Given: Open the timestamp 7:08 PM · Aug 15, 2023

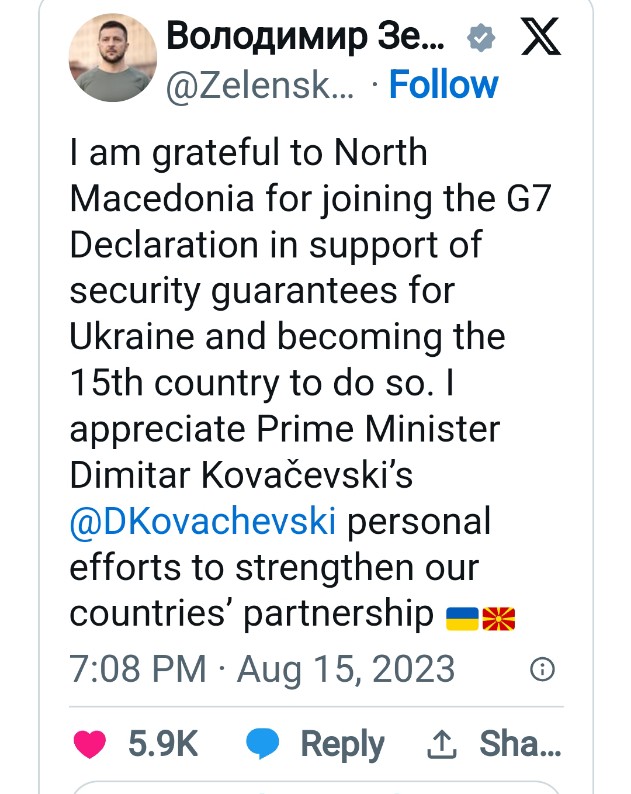Looking at the screenshot, I should pyautogui.click(x=262, y=669).
